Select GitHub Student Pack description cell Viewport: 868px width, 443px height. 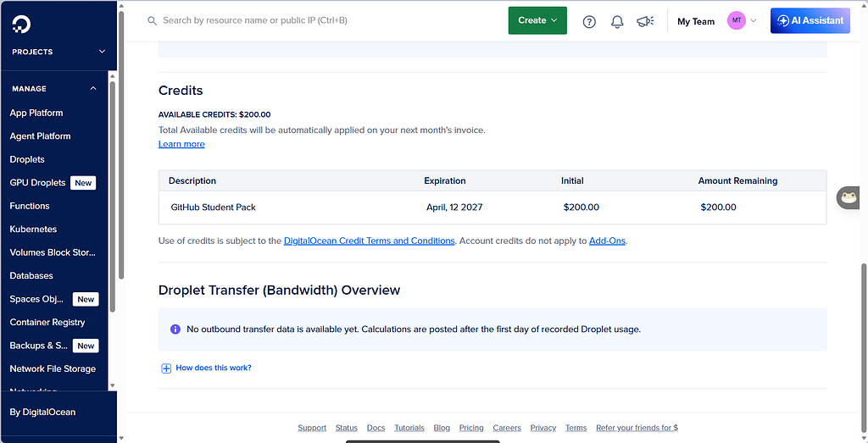pos(213,208)
